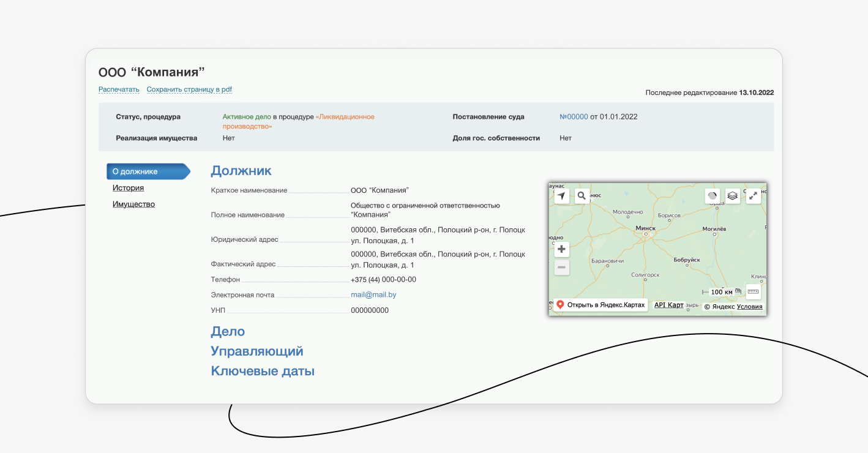The image size is (868, 453).
Task: Collapse the Должник section heading
Action: (x=241, y=171)
